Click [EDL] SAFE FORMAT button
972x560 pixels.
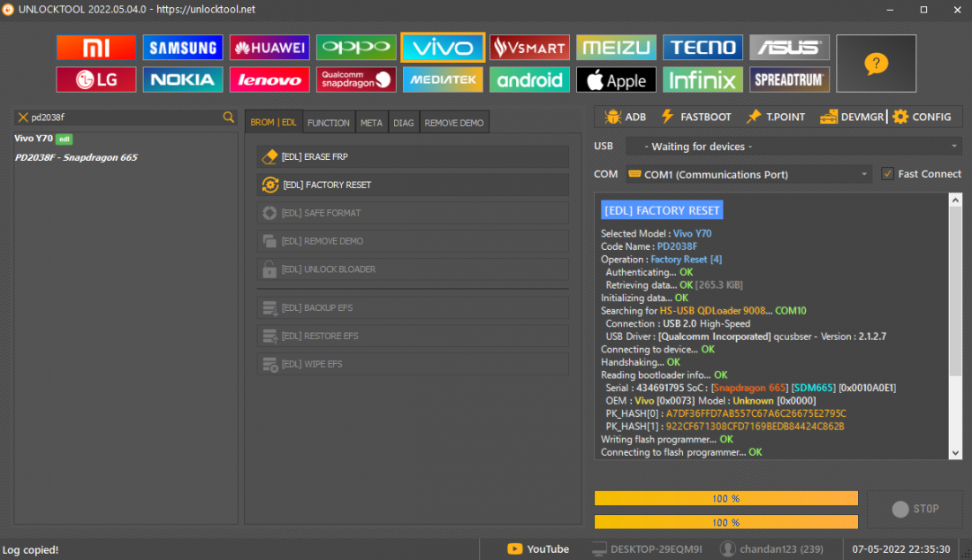413,213
